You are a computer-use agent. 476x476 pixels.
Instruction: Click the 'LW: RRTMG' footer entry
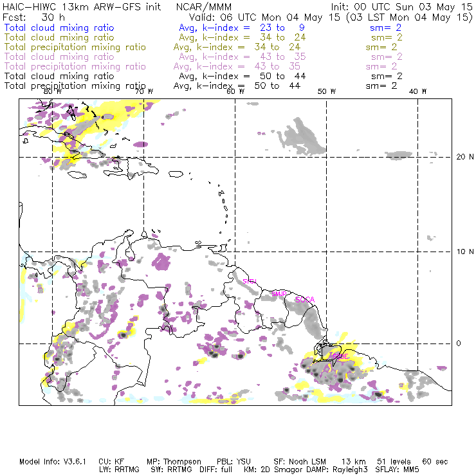[119, 470]
